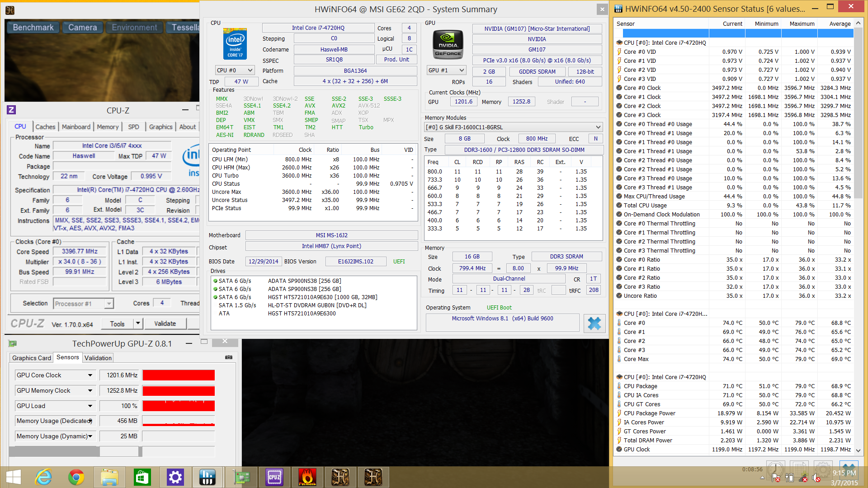Open the Windows Store taskbar icon

point(142,477)
